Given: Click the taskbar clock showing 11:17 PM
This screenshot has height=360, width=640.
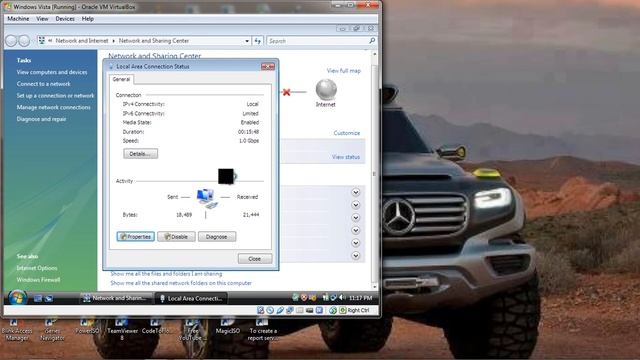Looking at the screenshot, I should pos(360,298).
